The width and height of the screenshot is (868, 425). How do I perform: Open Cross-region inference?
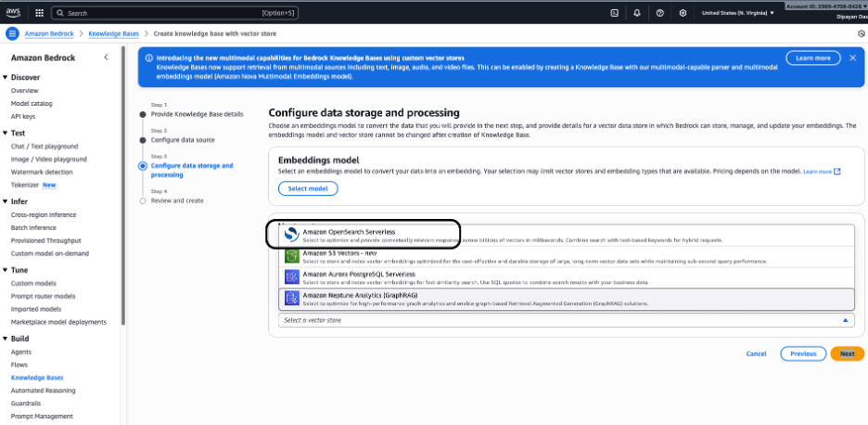tap(44, 215)
